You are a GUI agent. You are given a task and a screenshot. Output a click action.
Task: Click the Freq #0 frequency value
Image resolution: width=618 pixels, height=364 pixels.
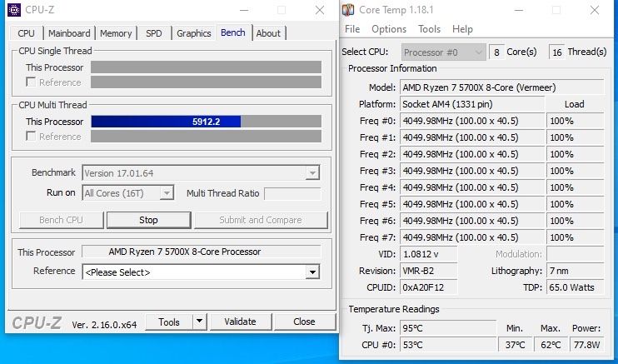pos(472,121)
